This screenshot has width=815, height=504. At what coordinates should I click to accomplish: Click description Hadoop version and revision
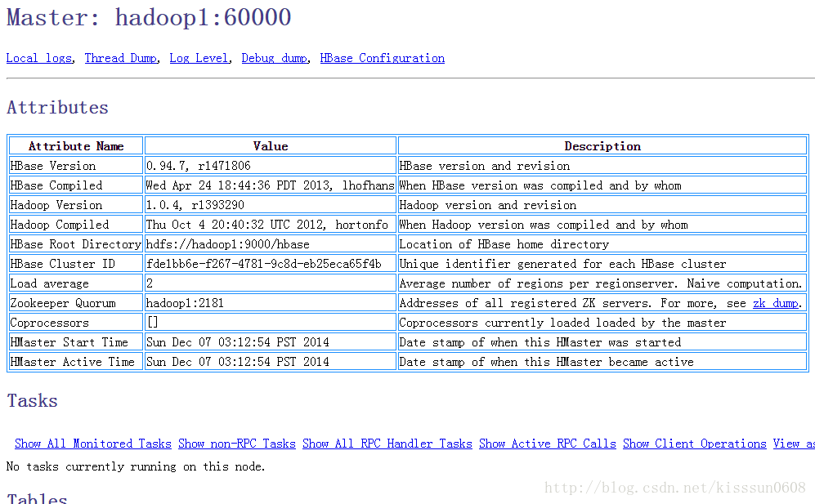(x=602, y=205)
